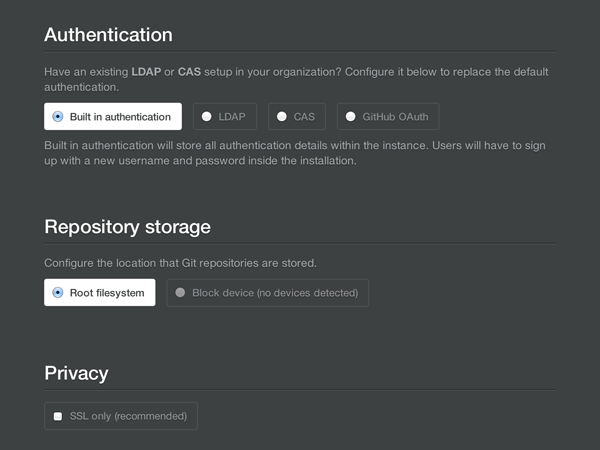Click the radio circle beside CAS
This screenshot has width=600, height=450.
click(x=282, y=116)
